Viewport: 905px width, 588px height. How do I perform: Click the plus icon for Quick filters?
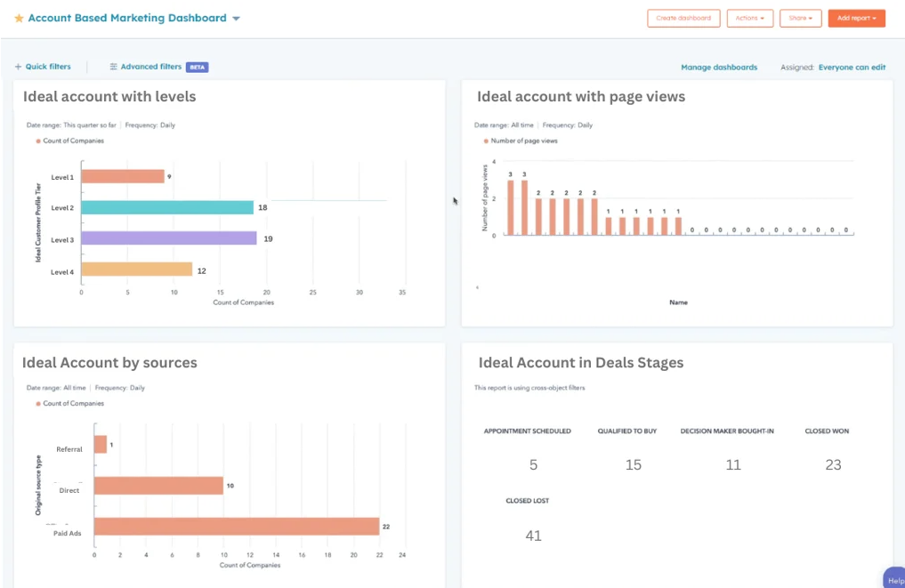point(18,67)
